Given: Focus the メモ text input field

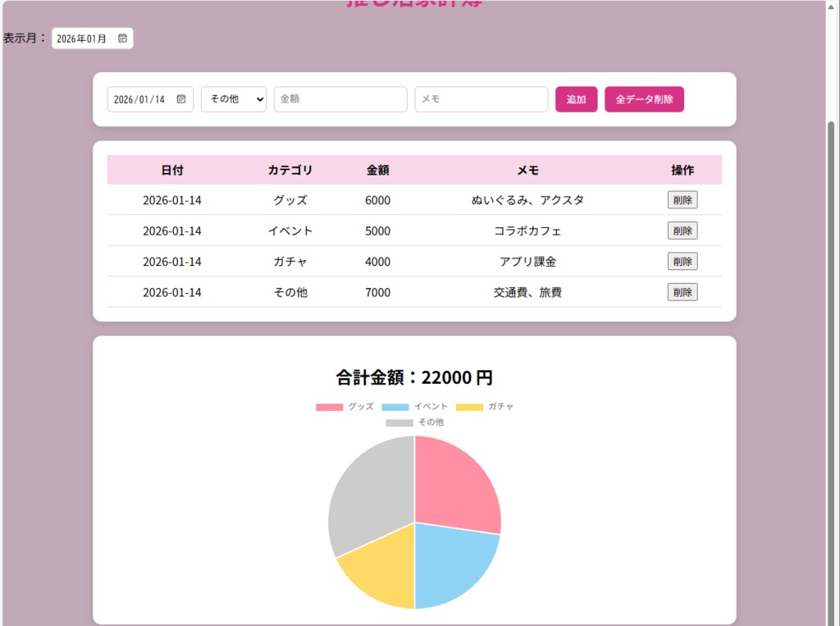Looking at the screenshot, I should click(x=481, y=98).
